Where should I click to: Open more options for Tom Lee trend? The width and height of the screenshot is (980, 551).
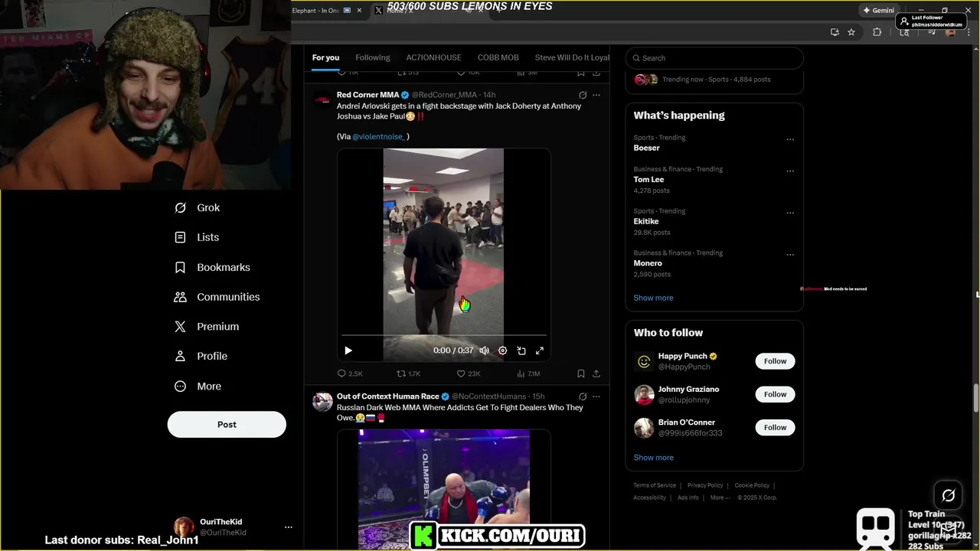point(790,171)
